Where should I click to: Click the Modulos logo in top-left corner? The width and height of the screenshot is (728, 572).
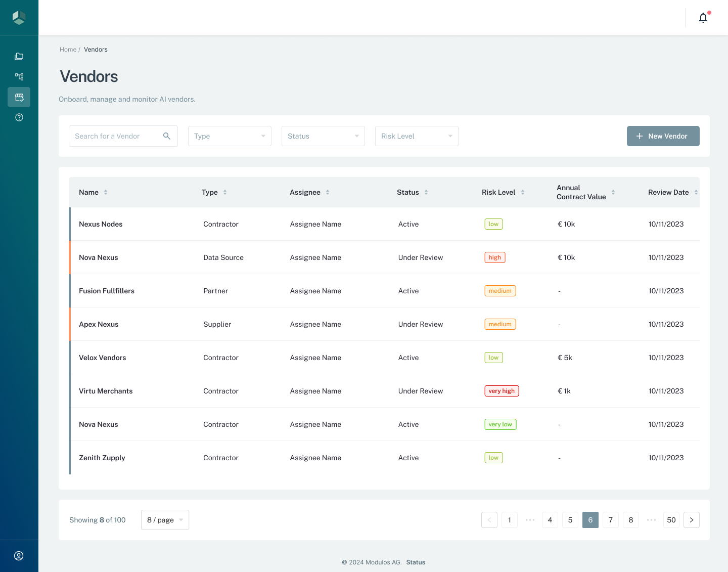pyautogui.click(x=19, y=17)
